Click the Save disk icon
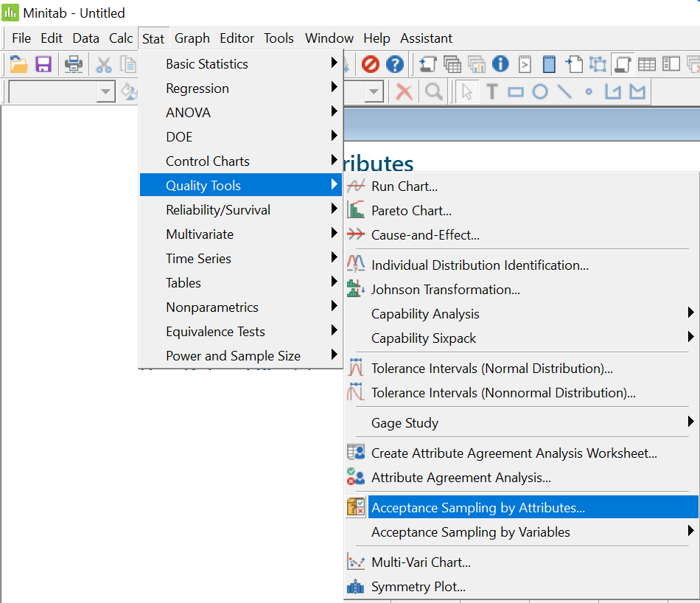This screenshot has height=603, width=700. (43, 64)
